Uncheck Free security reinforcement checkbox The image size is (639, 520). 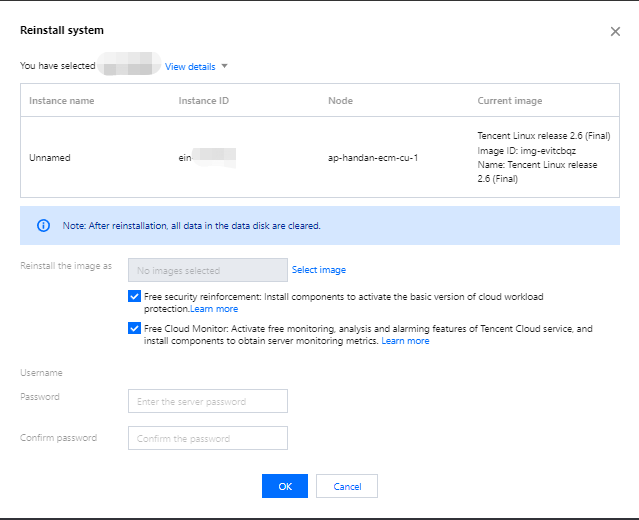135,297
